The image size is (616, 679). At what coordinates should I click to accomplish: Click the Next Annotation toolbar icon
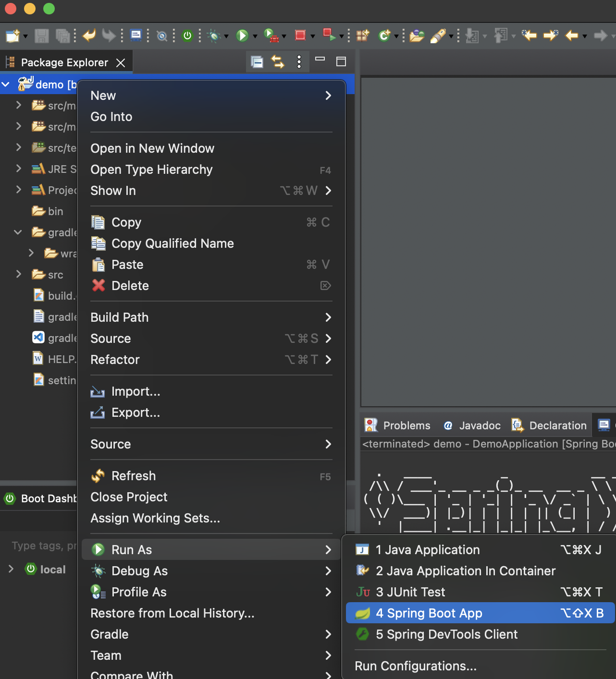[x=472, y=36]
